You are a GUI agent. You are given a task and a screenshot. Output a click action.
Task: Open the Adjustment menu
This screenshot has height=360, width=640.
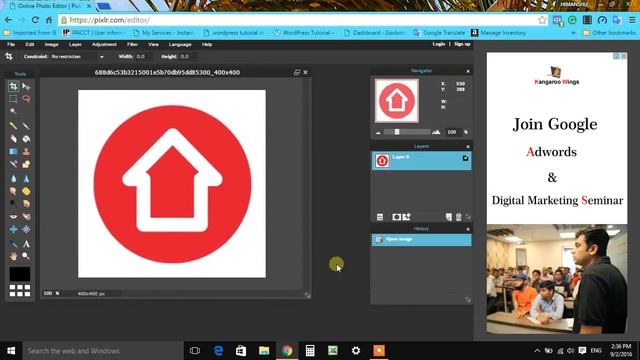(x=104, y=44)
